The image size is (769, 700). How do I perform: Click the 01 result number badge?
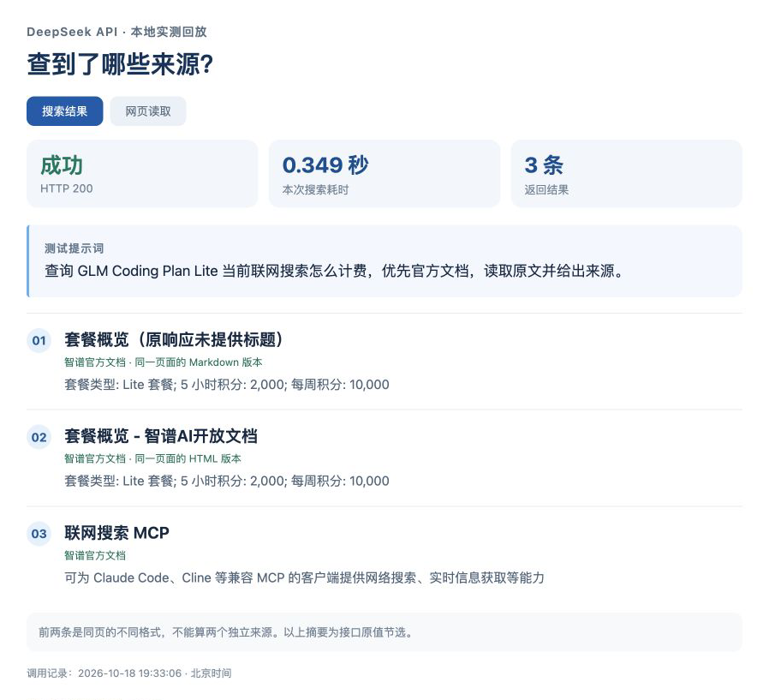click(x=39, y=340)
